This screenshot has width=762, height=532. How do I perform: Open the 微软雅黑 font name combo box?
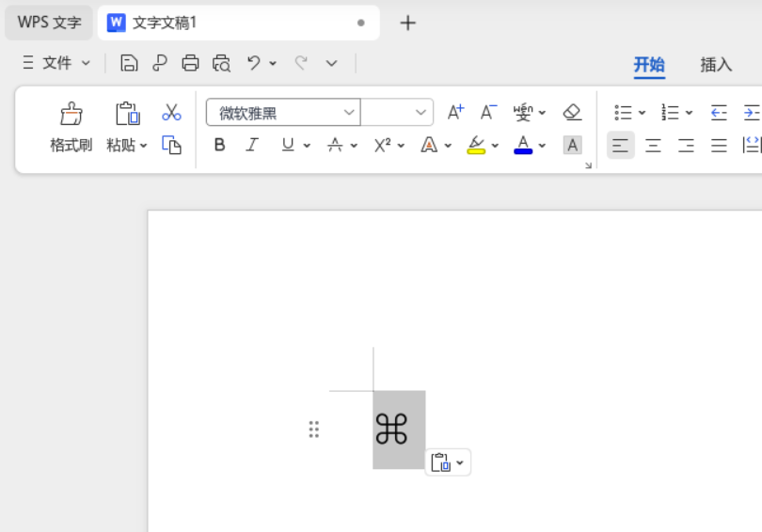pyautogui.click(x=283, y=113)
